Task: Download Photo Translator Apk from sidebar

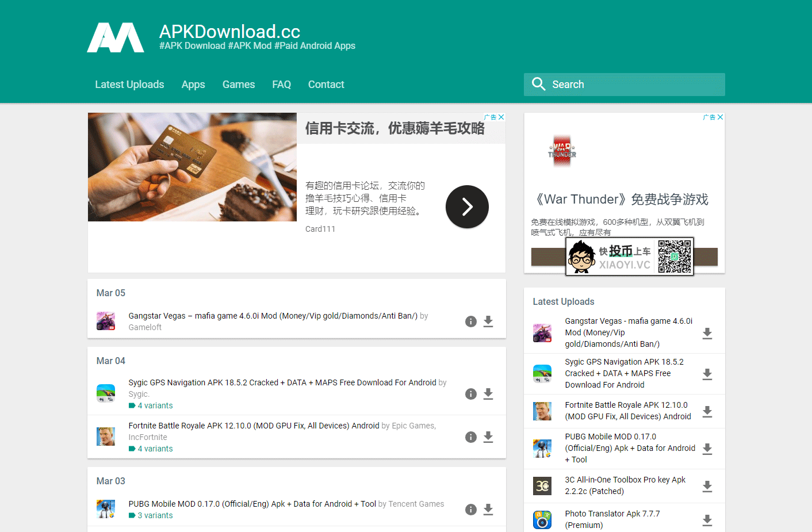Action: (707, 520)
